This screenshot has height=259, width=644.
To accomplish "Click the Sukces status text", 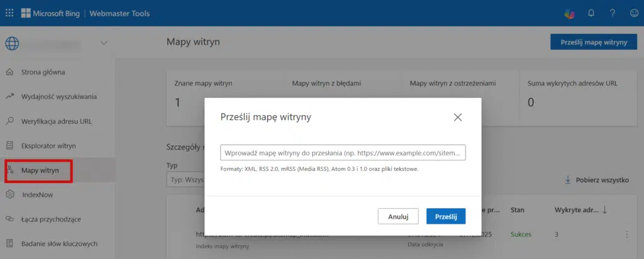I will pos(521,234).
